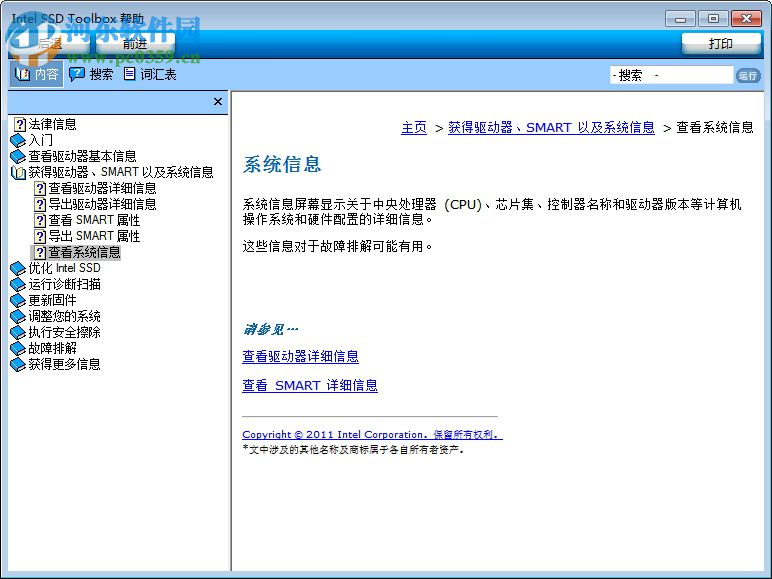The image size is (772, 579).
Task: Follow the 主页 breadcrumb link
Action: coord(414,128)
